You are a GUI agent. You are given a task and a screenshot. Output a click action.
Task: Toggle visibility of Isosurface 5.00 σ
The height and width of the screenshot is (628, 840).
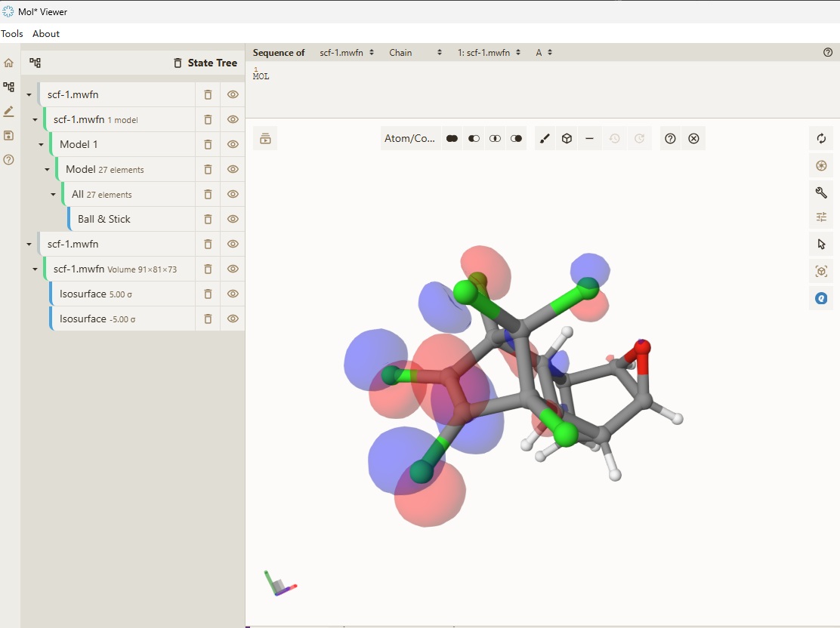pos(233,294)
